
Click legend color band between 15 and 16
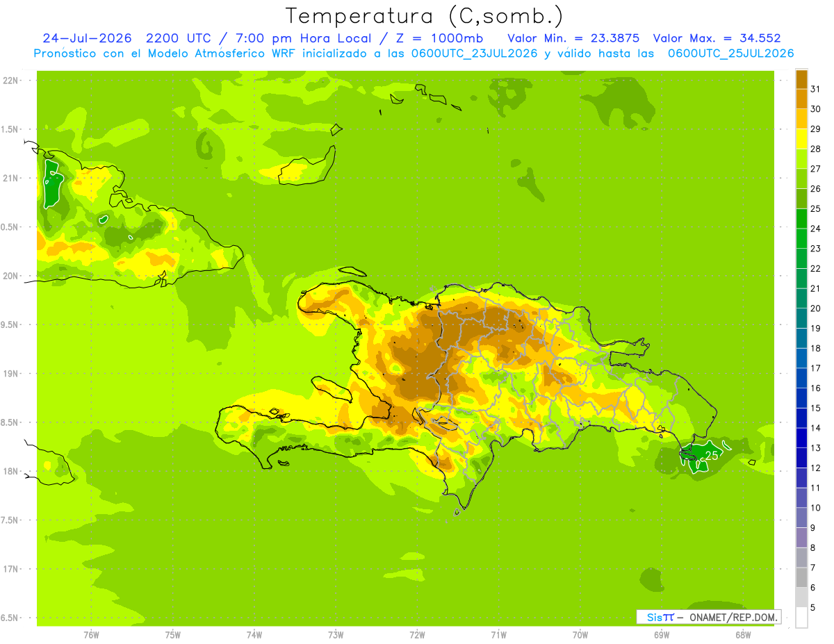click(801, 398)
